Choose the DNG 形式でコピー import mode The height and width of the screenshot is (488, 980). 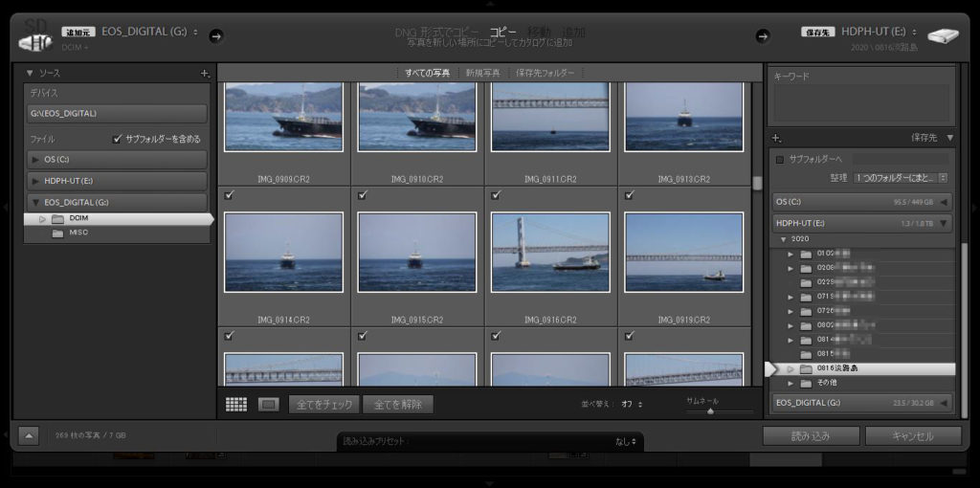[438, 32]
